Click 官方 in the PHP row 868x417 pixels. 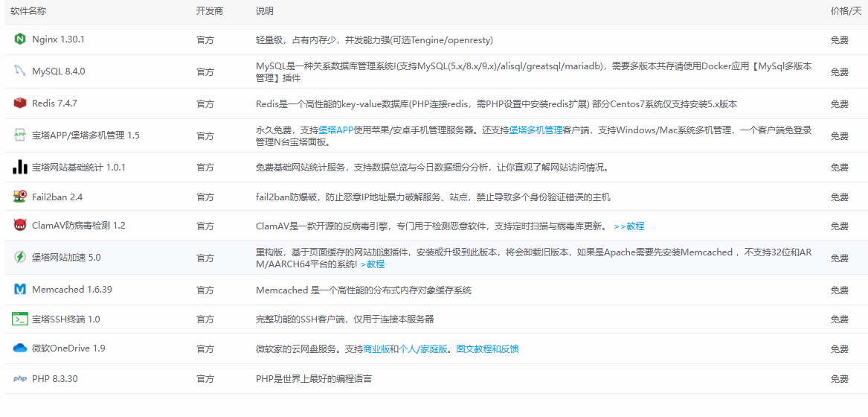click(x=205, y=379)
